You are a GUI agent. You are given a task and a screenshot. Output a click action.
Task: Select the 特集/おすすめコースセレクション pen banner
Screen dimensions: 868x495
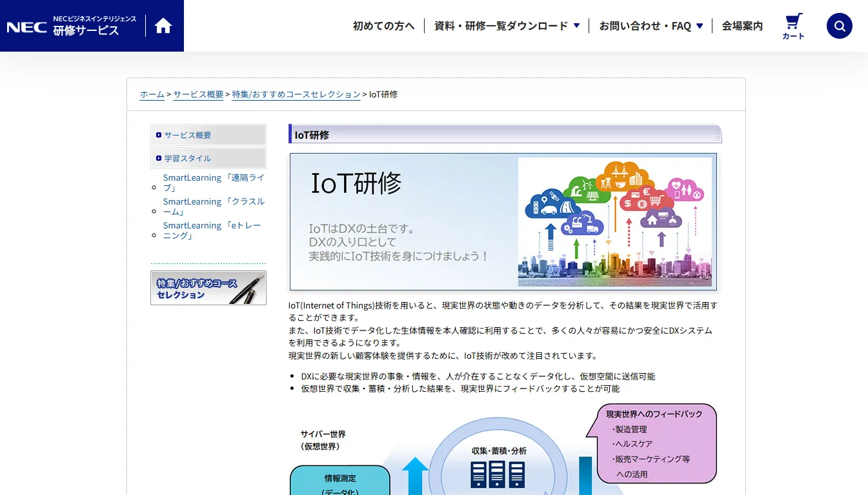[208, 288]
